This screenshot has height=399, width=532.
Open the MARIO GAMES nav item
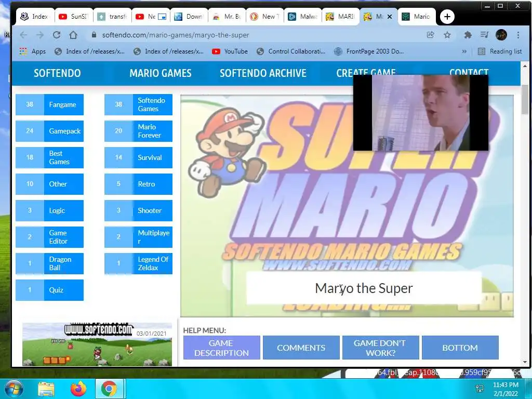161,73
